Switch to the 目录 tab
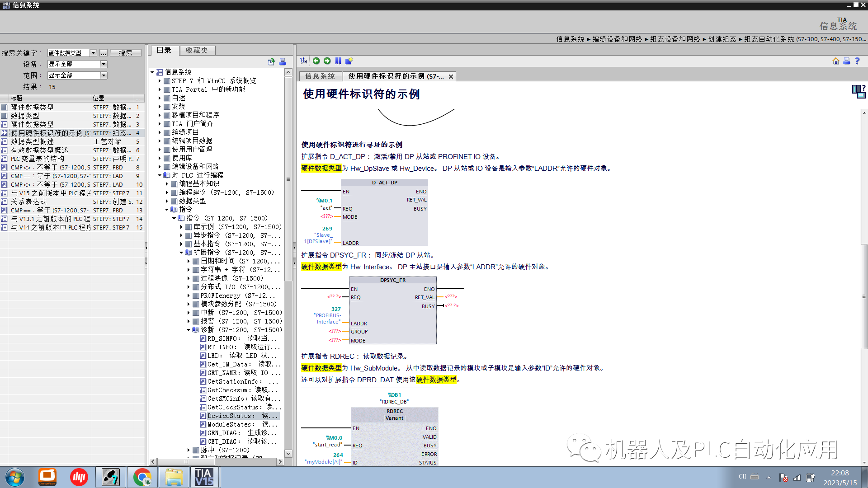 pos(164,51)
